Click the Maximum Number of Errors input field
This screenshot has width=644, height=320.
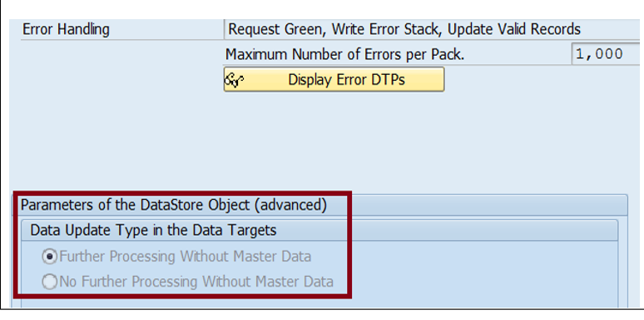pyautogui.click(x=608, y=54)
